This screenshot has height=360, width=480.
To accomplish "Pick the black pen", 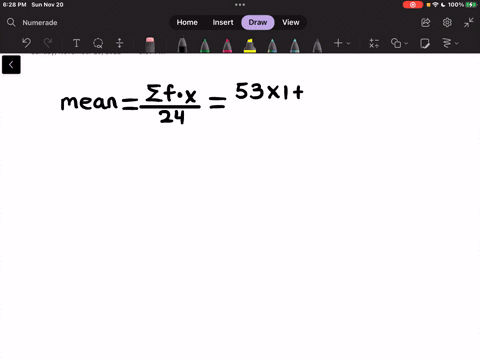I will tap(182, 45).
